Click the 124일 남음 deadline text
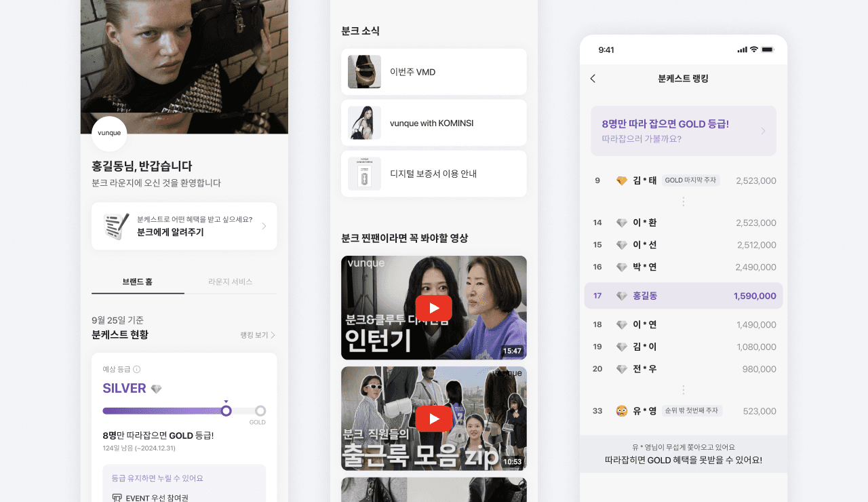Image resolution: width=868 pixels, height=502 pixels. click(x=139, y=448)
